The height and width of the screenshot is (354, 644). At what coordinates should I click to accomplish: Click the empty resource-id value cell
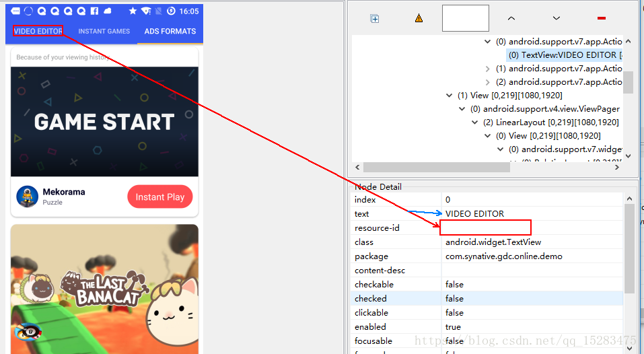(532, 228)
